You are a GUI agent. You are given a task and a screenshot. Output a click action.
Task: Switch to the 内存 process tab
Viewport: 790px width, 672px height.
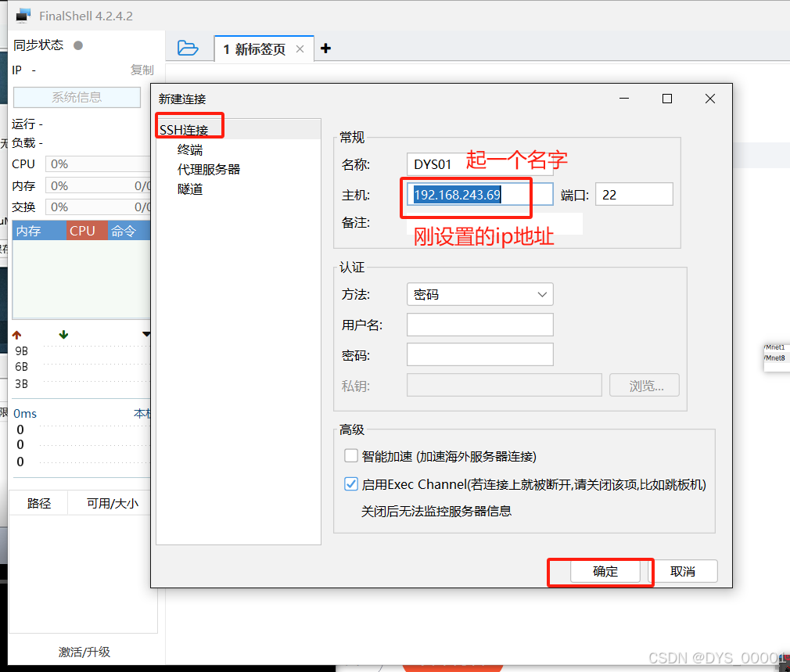pos(39,231)
